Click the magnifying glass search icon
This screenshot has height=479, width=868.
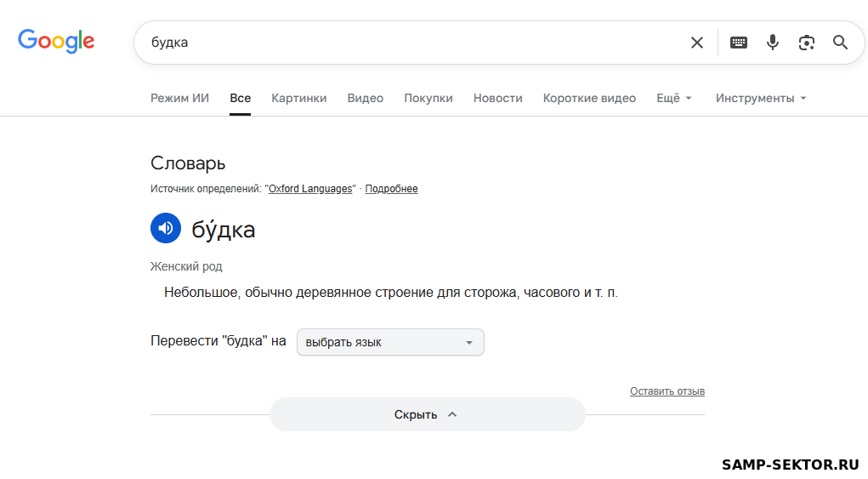[x=840, y=43]
